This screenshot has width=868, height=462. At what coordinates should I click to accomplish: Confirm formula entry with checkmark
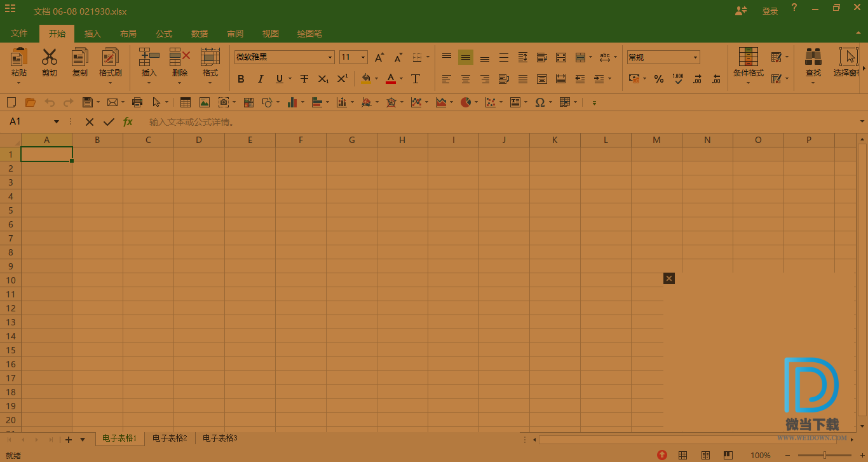109,121
